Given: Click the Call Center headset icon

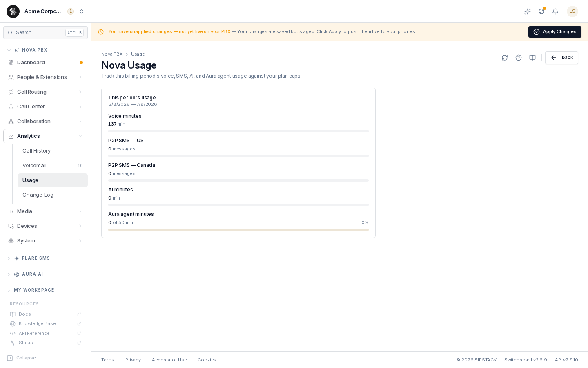Looking at the screenshot, I should [11, 107].
